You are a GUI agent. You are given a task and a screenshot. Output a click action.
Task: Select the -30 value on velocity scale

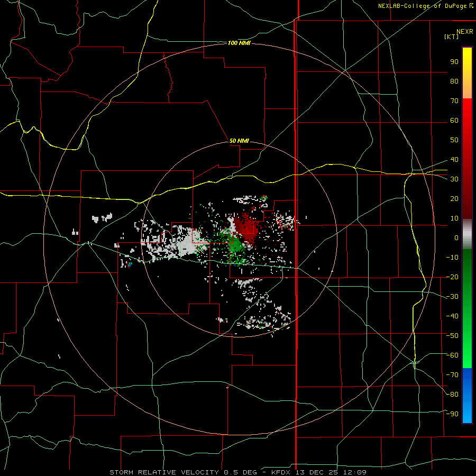(x=452, y=297)
